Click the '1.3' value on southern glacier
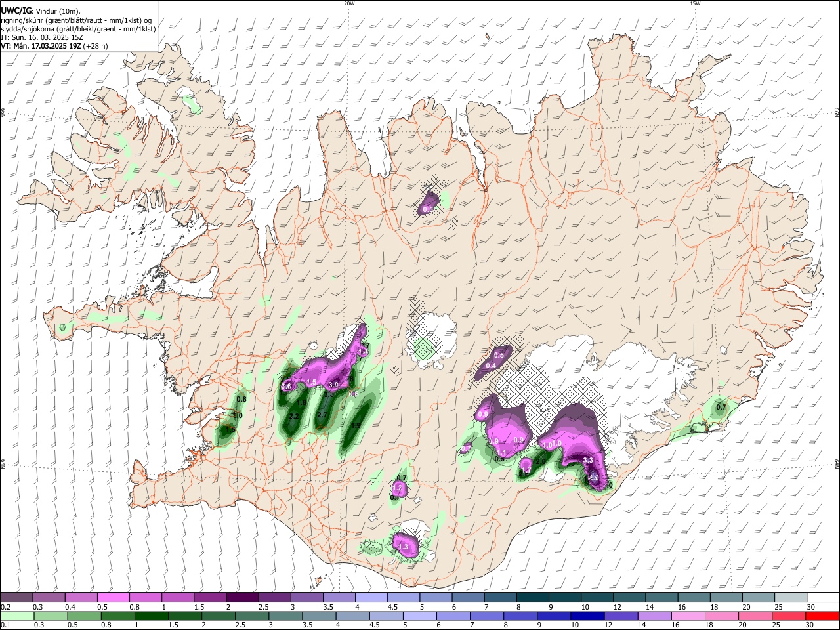The width and height of the screenshot is (840, 630). coord(404,547)
